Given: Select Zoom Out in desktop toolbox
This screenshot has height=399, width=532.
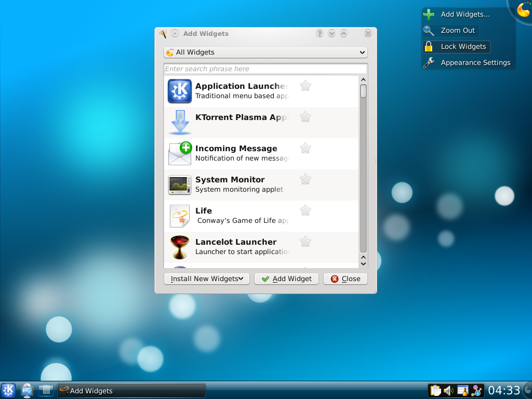Looking at the screenshot, I should coord(458,30).
